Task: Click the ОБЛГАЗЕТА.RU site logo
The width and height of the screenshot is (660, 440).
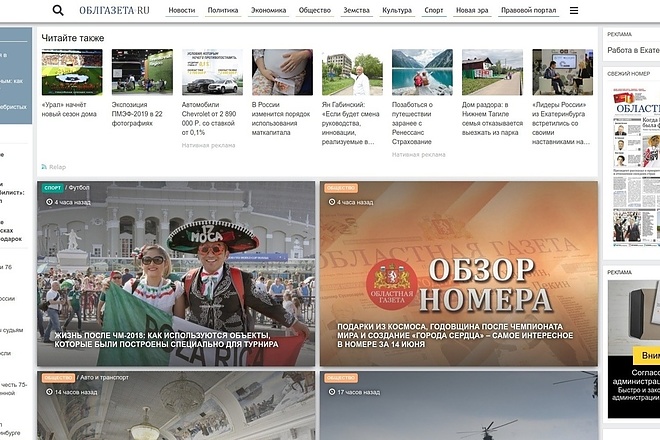Action: (x=114, y=10)
